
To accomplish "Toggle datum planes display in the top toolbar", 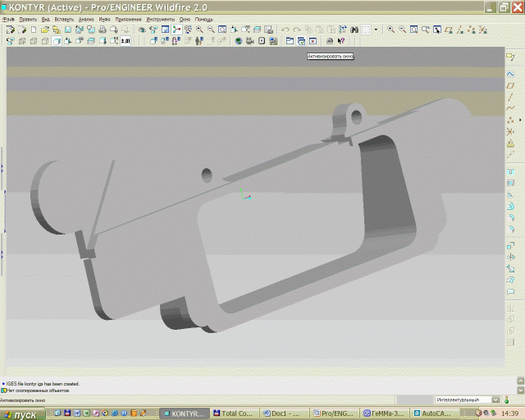I will pos(449,30).
